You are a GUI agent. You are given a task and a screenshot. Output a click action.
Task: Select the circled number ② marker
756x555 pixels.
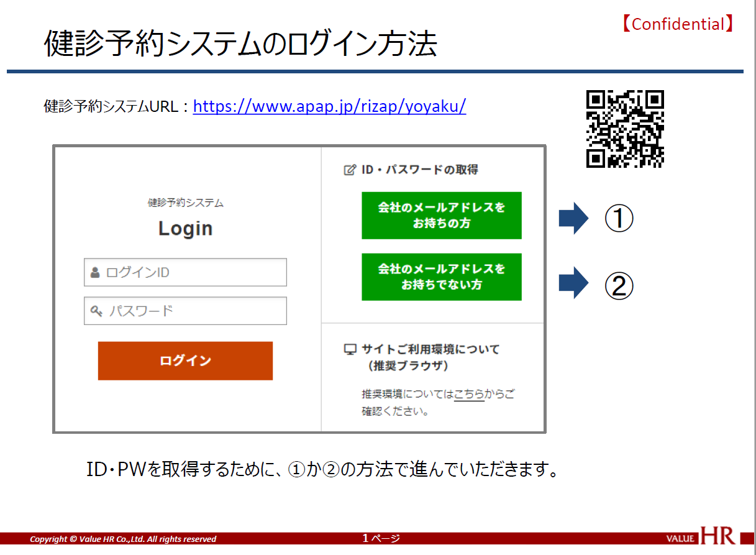[x=619, y=285]
